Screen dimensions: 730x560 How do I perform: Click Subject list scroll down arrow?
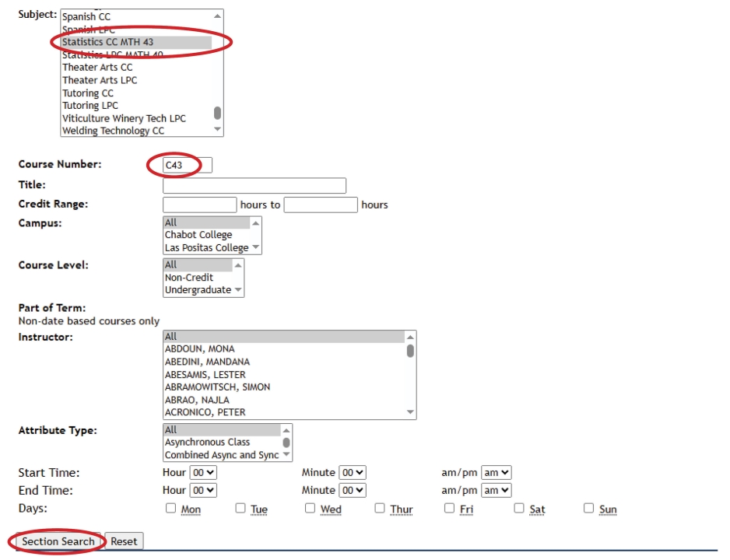(x=217, y=129)
